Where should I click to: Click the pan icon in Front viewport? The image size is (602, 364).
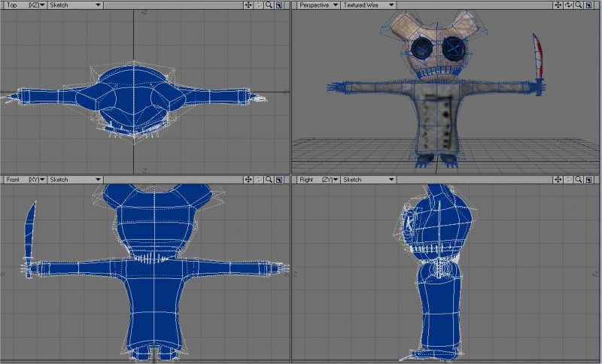click(x=249, y=180)
